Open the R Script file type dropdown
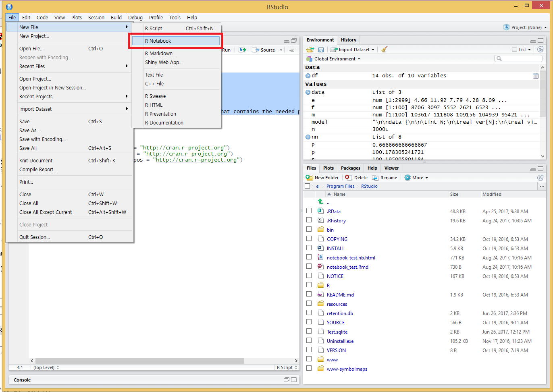 point(287,367)
